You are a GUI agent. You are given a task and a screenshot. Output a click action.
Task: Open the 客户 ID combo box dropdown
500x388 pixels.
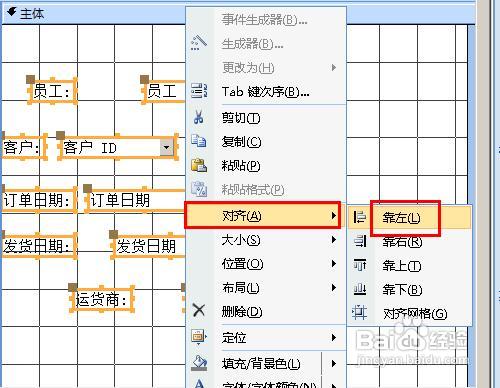(167, 147)
